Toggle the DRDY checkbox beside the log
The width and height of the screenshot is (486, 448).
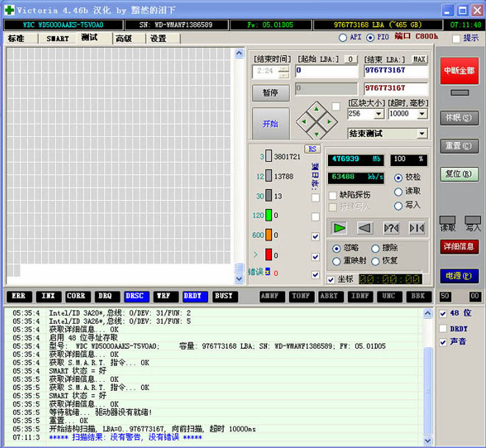tap(443, 328)
